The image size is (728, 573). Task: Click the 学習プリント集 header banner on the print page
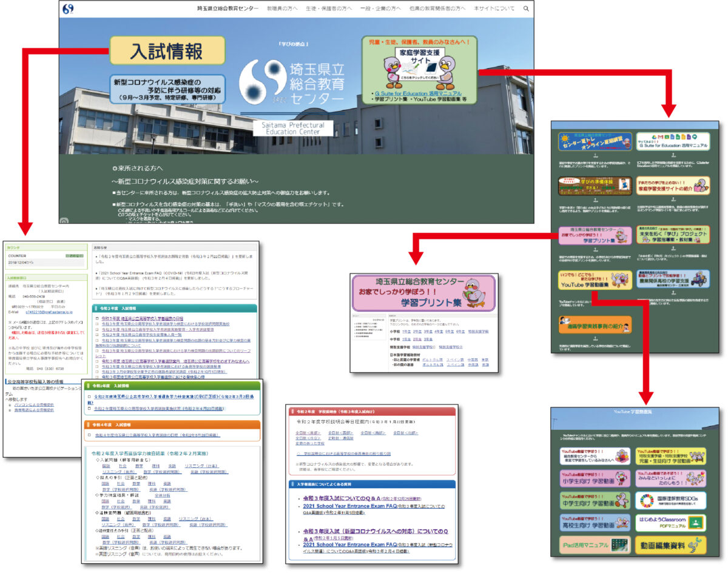pos(423,293)
